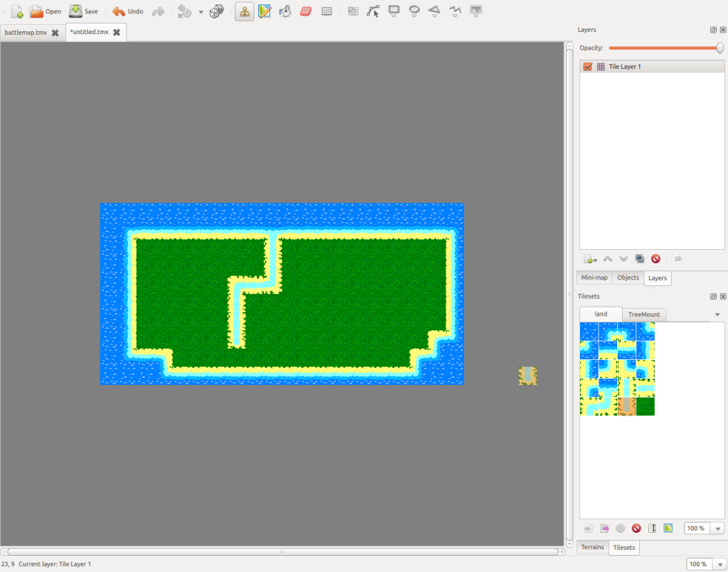Select the Insert Rectangle tool
This screenshot has width=728, height=572.
pyautogui.click(x=394, y=11)
